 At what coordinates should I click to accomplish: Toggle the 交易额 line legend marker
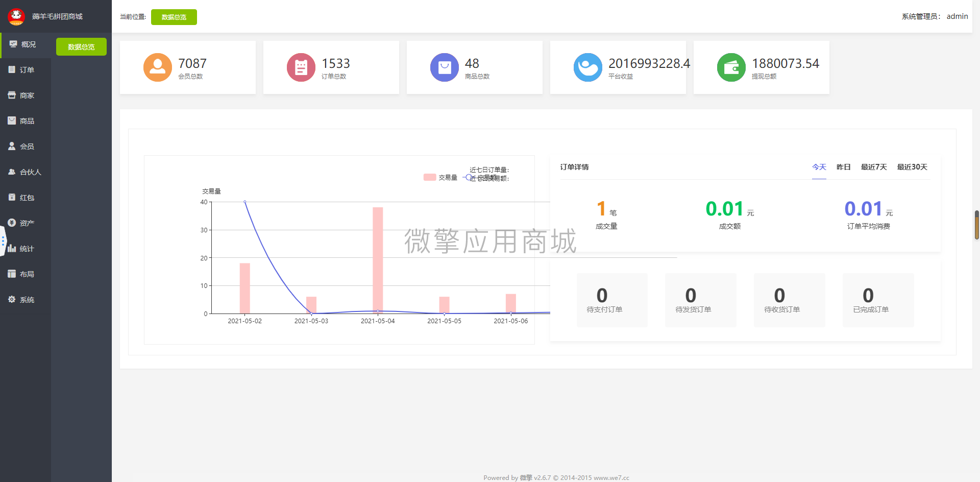(x=469, y=177)
